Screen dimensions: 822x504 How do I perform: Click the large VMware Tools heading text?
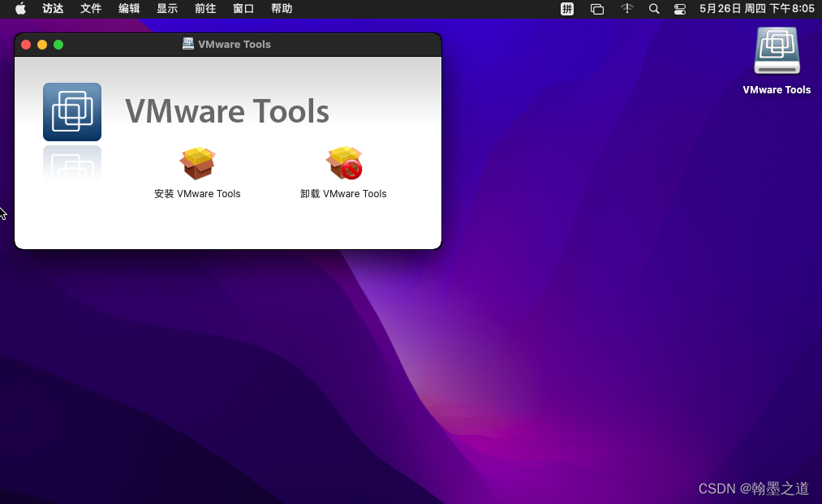pyautogui.click(x=227, y=111)
